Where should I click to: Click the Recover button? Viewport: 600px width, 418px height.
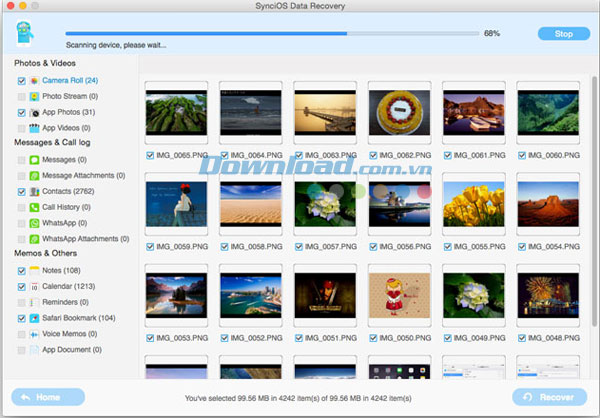(x=549, y=397)
